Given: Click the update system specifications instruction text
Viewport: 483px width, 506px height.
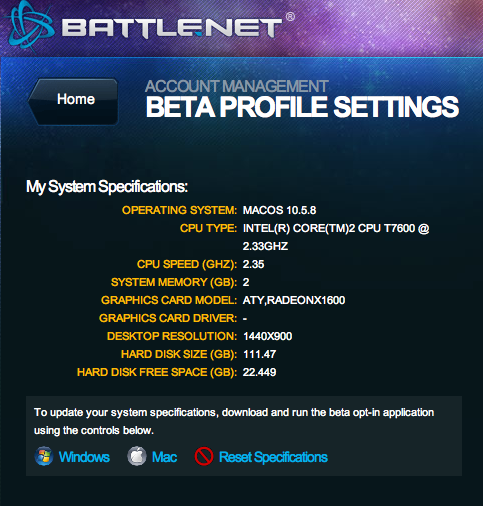Looking at the screenshot, I should tap(234, 421).
